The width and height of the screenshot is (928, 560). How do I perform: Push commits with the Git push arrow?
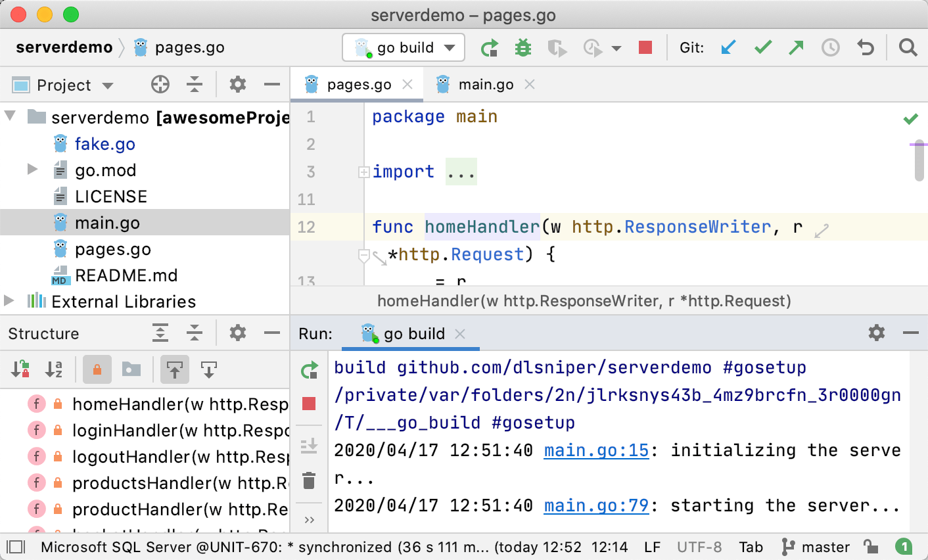click(x=796, y=47)
